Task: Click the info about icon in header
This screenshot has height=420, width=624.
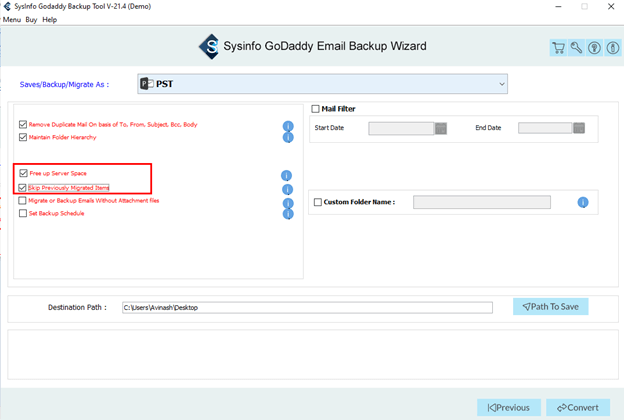Action: [613, 48]
